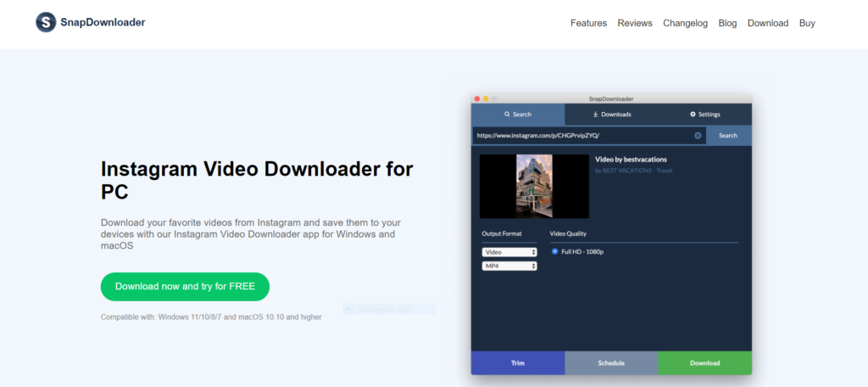Click the 'Instagram Video Downloader for PC' heading
Viewport: 868px width, 387px height.
click(x=257, y=180)
